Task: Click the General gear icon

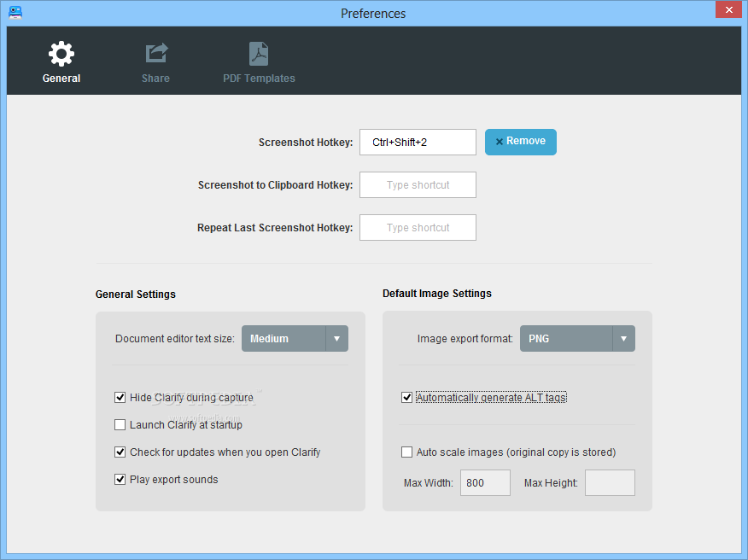Action: tap(61, 54)
